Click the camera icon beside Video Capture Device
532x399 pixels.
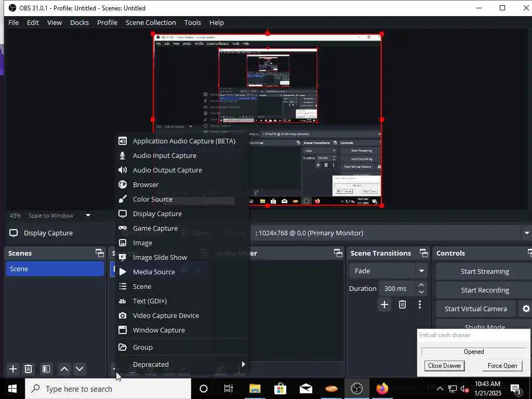(123, 315)
